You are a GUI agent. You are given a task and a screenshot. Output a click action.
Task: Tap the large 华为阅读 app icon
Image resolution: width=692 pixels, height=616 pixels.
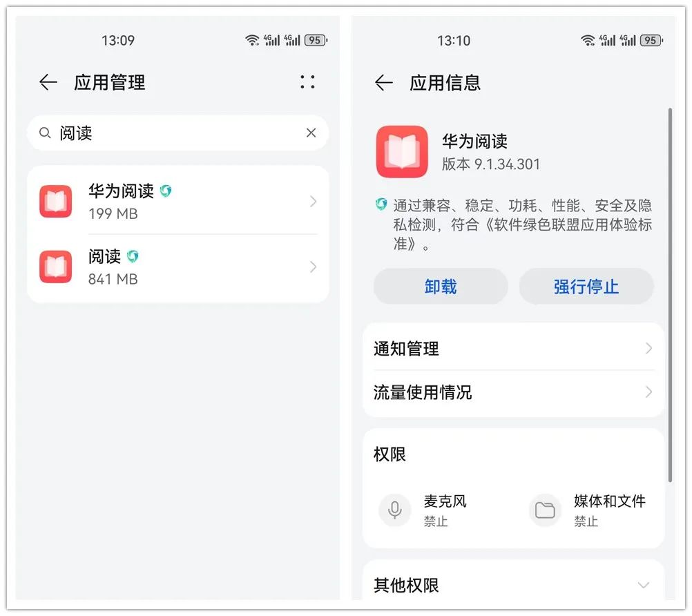(402, 152)
